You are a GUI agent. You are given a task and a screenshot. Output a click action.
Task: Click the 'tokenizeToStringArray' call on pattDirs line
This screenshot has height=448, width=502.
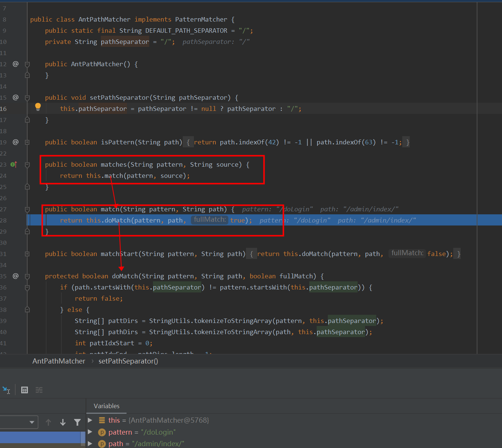point(233,321)
